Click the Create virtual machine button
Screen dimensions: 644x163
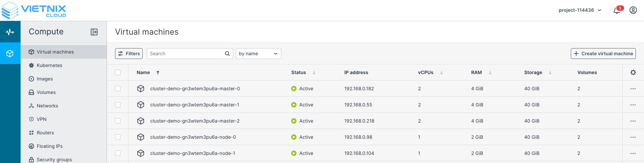(603, 54)
